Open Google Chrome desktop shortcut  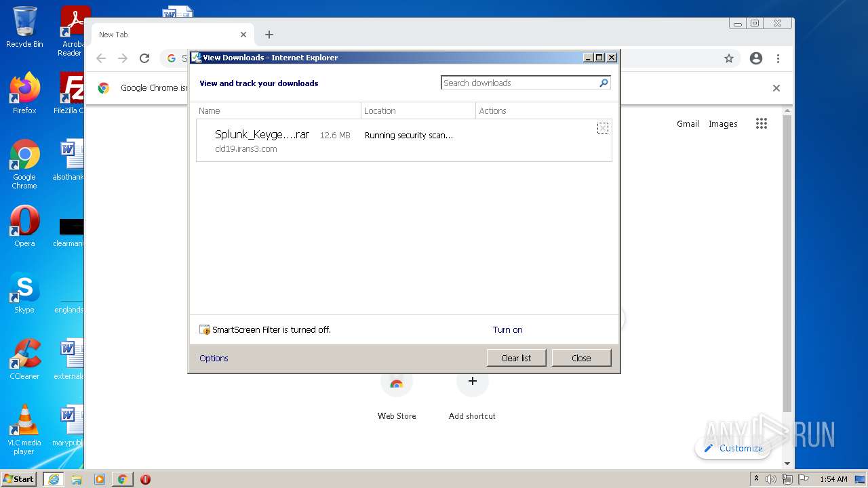24,164
